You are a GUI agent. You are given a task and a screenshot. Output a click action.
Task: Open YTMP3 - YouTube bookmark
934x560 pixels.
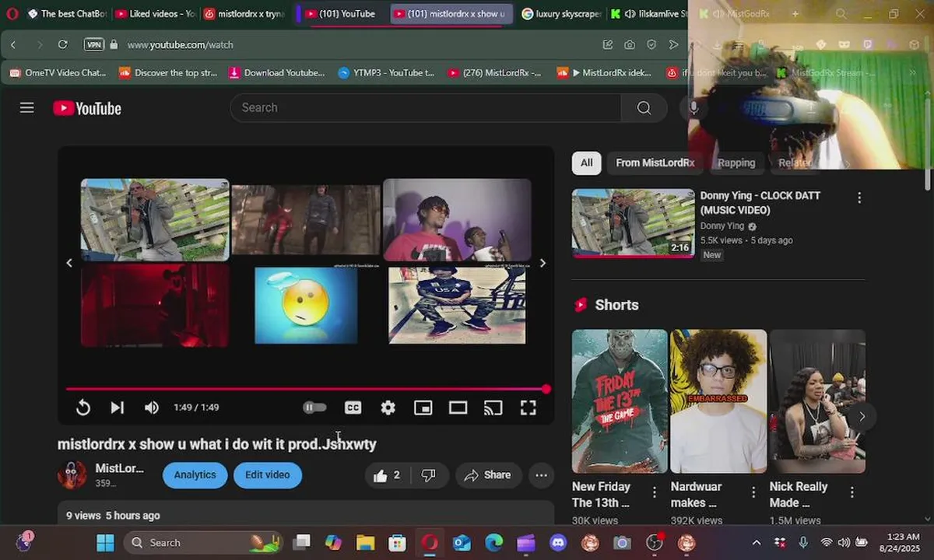click(386, 73)
